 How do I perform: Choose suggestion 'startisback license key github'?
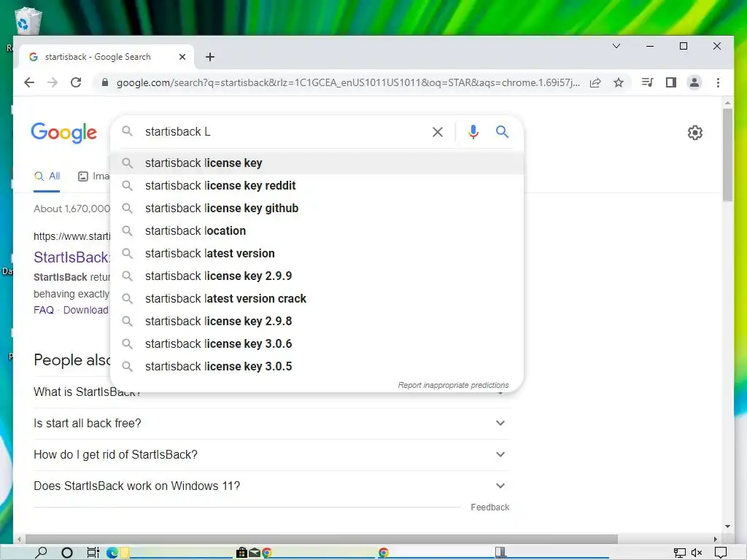pos(317,208)
